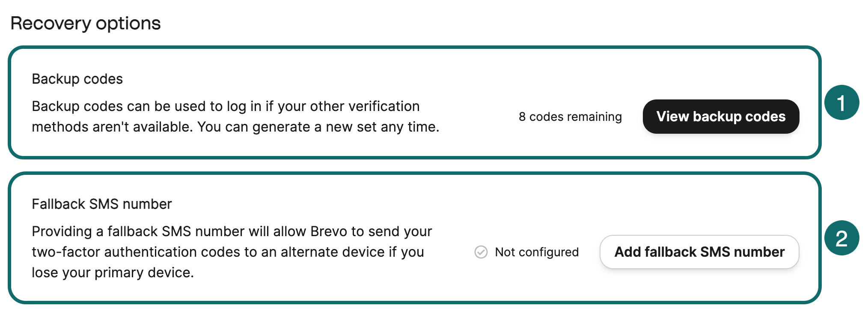Click the Not configured label text
The image size is (868, 312).
pos(536,252)
